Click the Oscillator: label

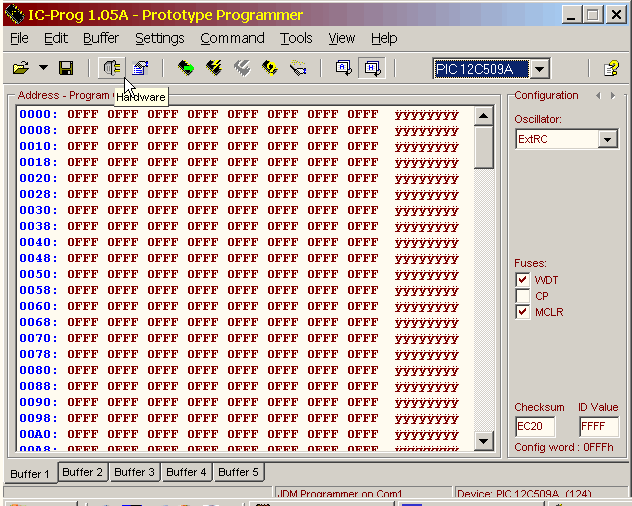coord(538,119)
